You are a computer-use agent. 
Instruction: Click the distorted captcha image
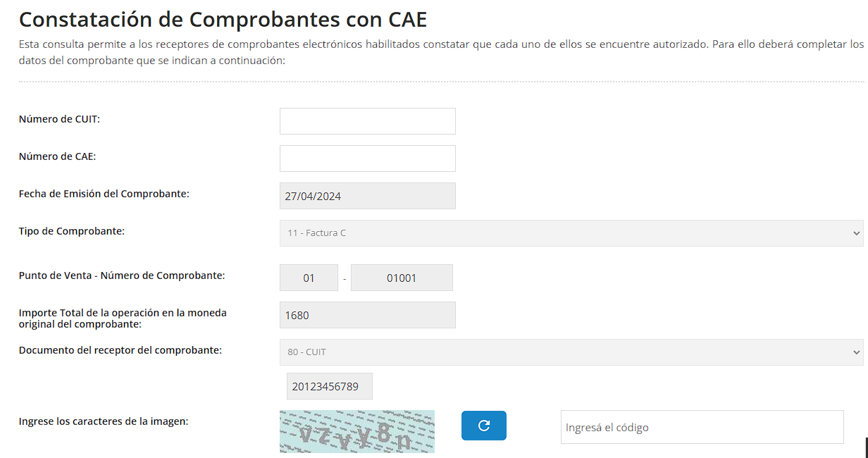coord(356,431)
